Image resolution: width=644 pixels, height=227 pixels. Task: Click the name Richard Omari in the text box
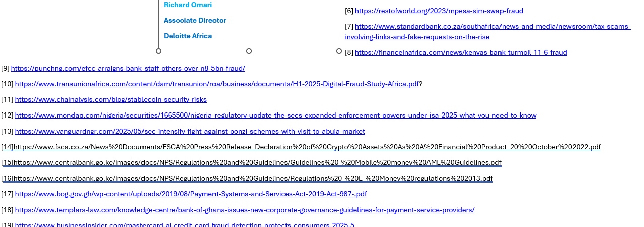coord(188,5)
